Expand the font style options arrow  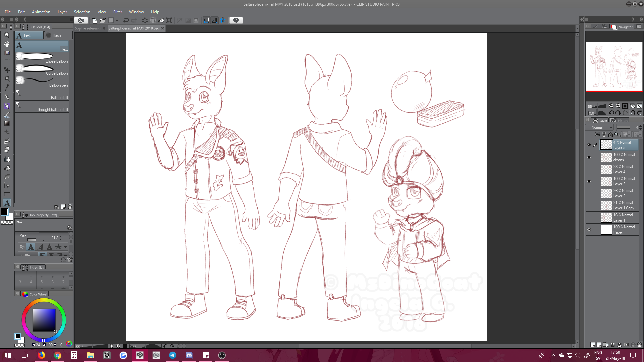pos(66,247)
